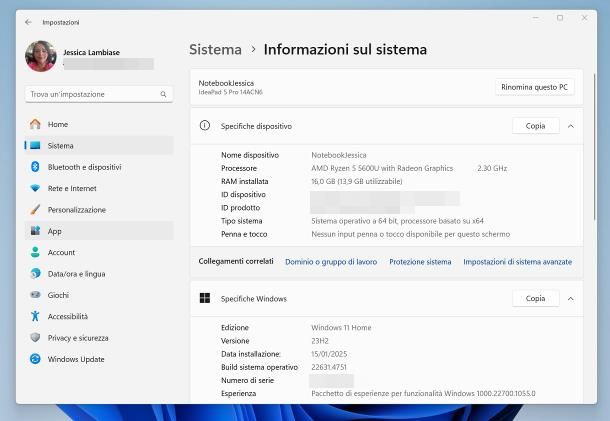This screenshot has height=421, width=610.
Task: Open the Protezione sistema link
Action: coord(420,262)
